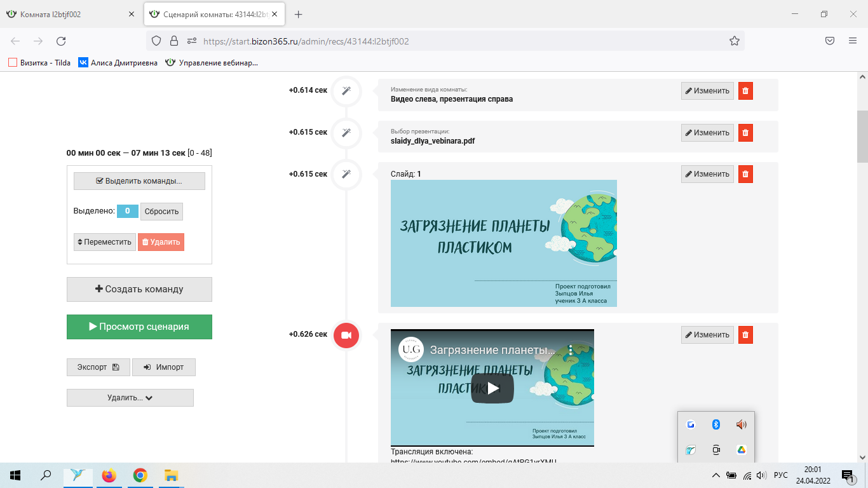The width and height of the screenshot is (868, 488).
Task: Delete the slaidy_dlya_vebinara.pdf presentation command
Action: [x=745, y=133]
